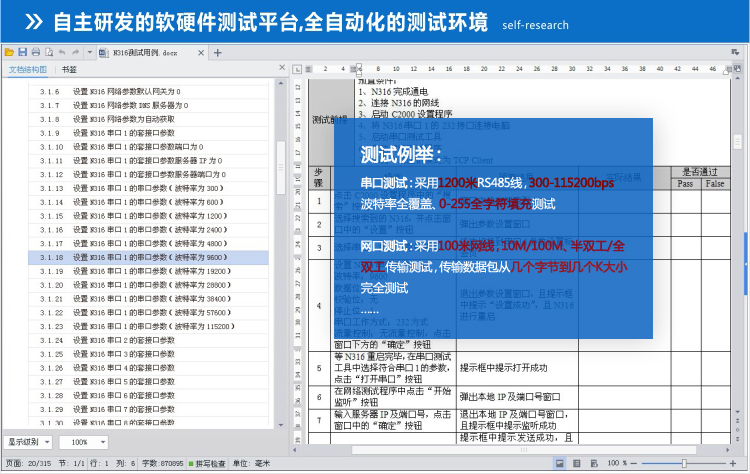The height and width of the screenshot is (474, 750).
Task: Expand quick access toolbar dropdown arrow
Action: (90, 52)
